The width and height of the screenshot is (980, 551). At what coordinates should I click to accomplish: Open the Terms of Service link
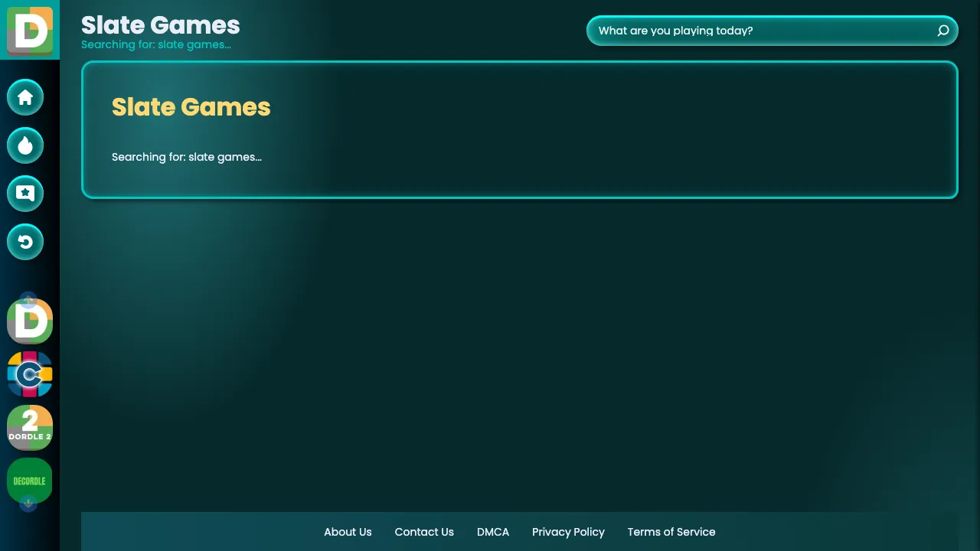pyautogui.click(x=671, y=532)
